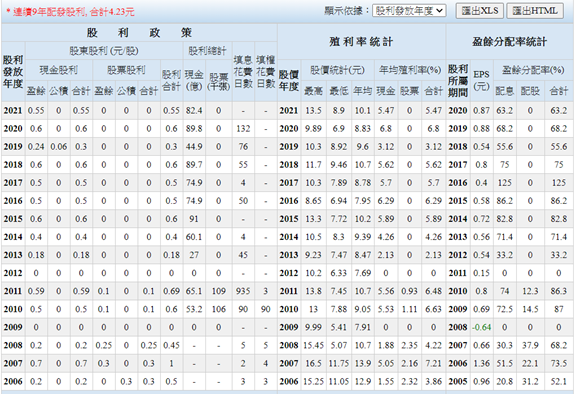Screen dimensions: 576x394
Task: Click the 盈餘分配率統計 section header
Action: pos(510,42)
